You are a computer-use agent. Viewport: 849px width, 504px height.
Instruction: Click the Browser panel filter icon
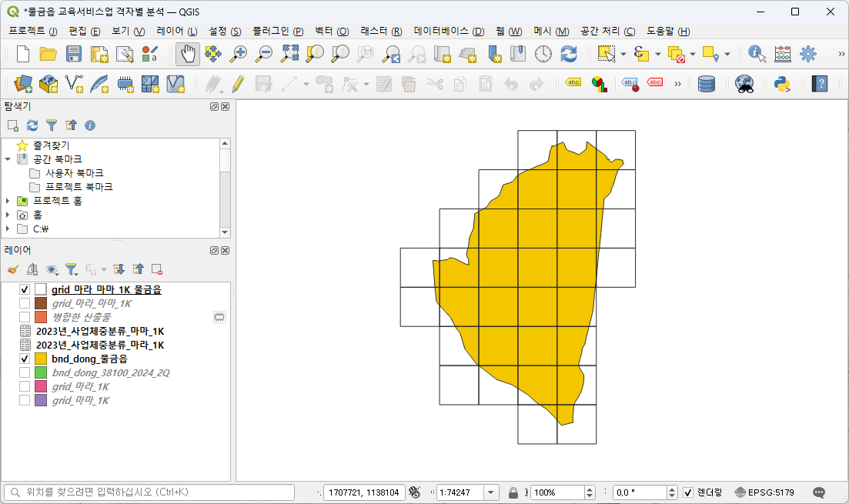point(52,125)
